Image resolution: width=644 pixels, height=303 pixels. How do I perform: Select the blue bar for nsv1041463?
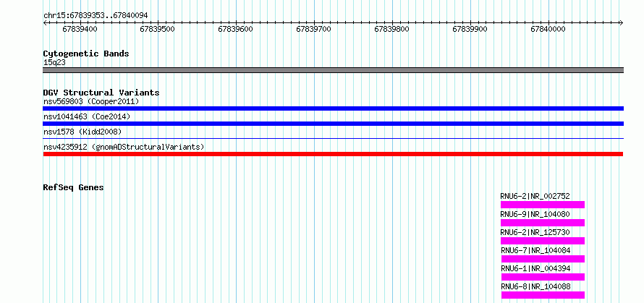333,124
